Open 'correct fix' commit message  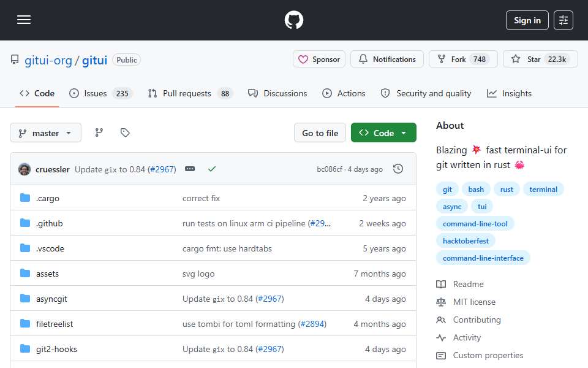201,198
